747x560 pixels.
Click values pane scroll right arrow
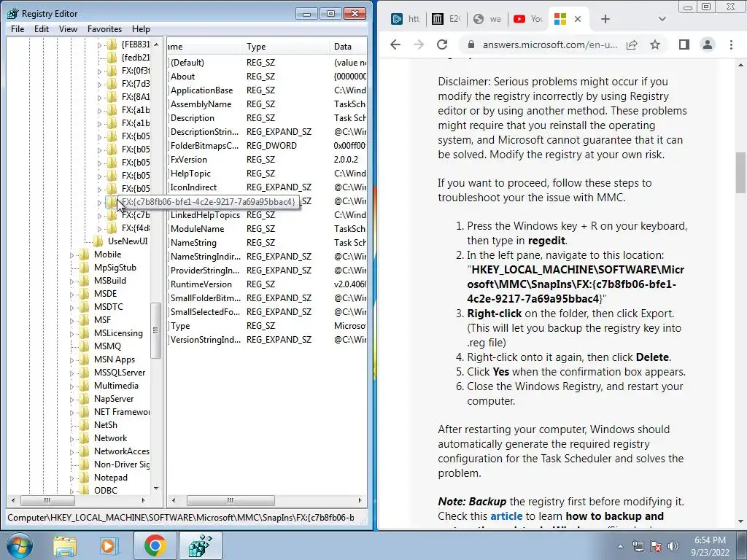[360, 500]
